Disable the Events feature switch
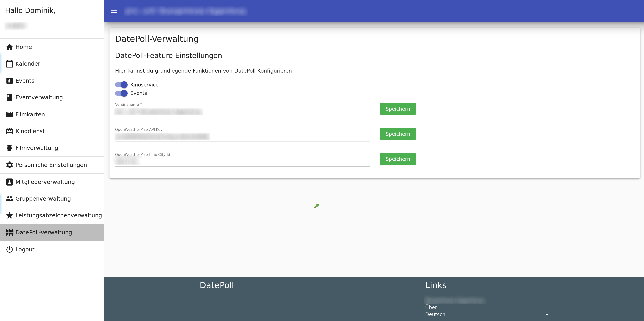Viewport: 644px width, 321px height. click(x=121, y=93)
